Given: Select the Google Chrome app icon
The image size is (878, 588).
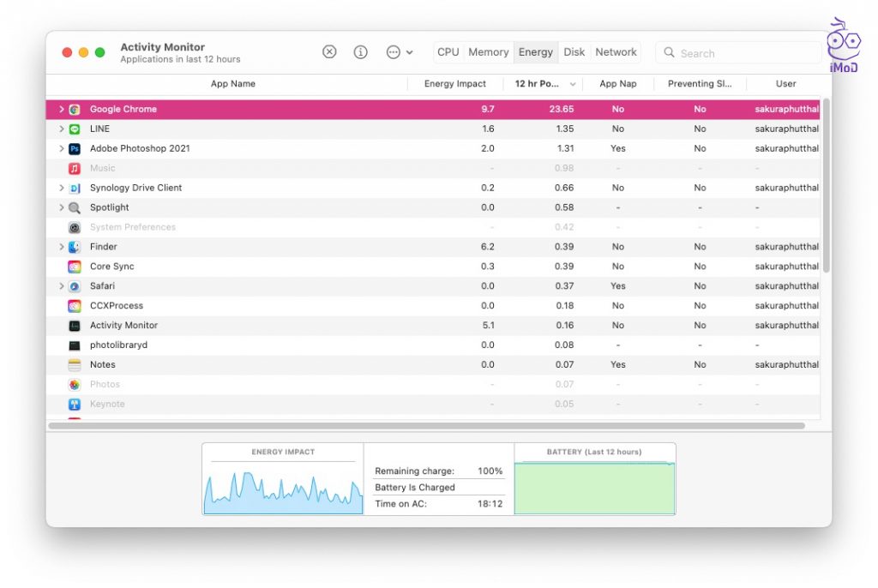Looking at the screenshot, I should tap(75, 110).
